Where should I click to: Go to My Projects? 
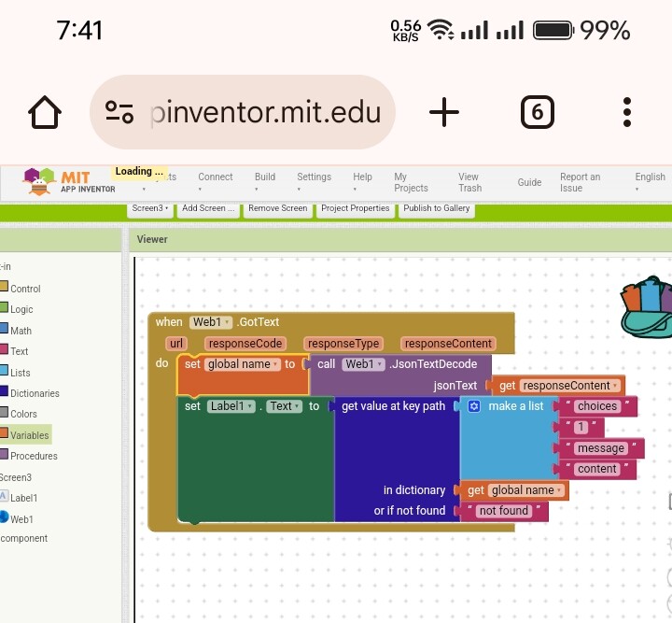pos(411,182)
